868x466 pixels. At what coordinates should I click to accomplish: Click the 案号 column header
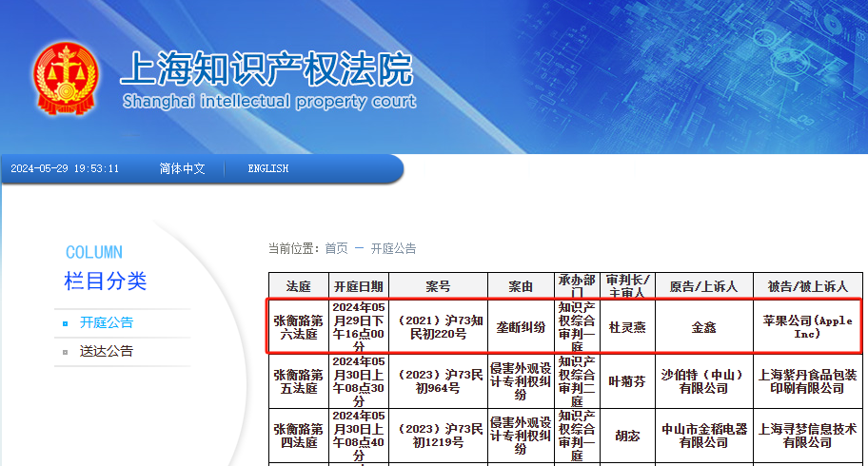pos(438,286)
